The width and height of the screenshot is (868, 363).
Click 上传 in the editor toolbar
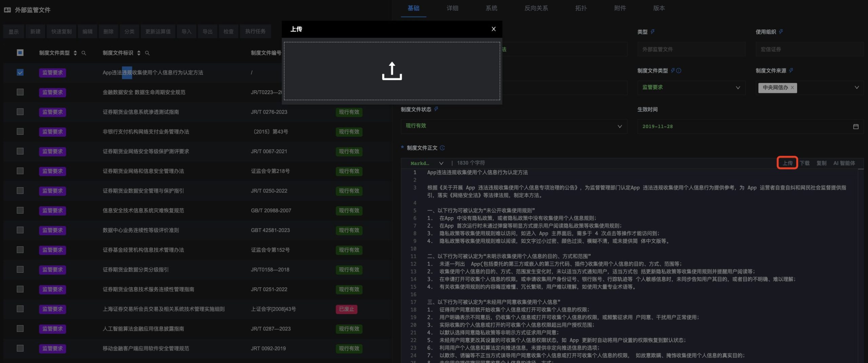click(787, 163)
